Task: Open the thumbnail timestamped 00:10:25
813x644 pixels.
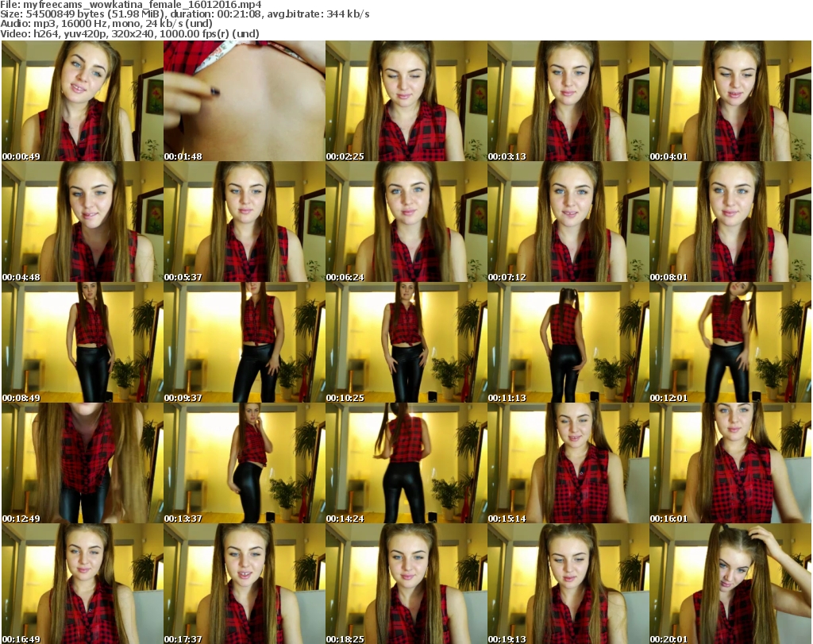Action: coord(406,342)
